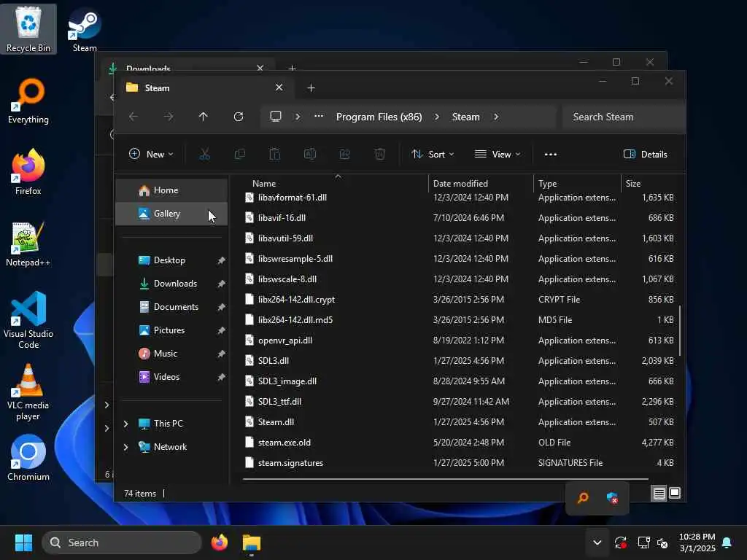Open VLC media player desktop shortcut

click(28, 392)
